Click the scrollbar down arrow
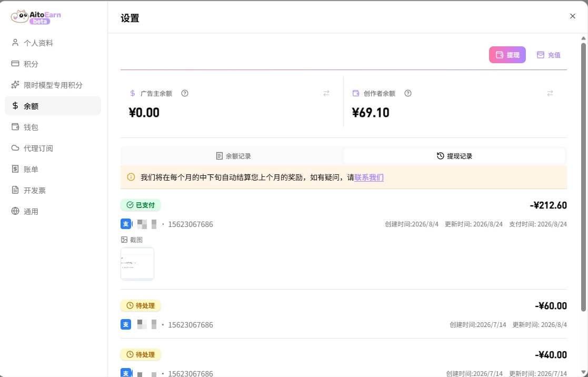 583,372
